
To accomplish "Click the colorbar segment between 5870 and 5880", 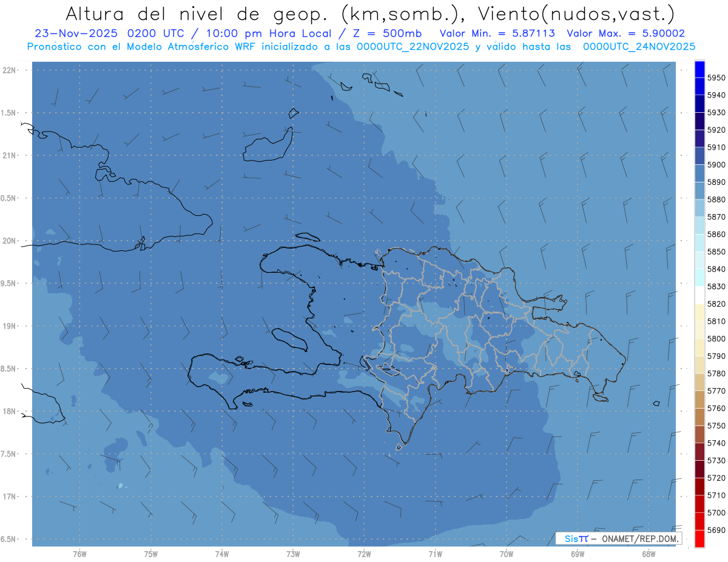I will 699,208.
